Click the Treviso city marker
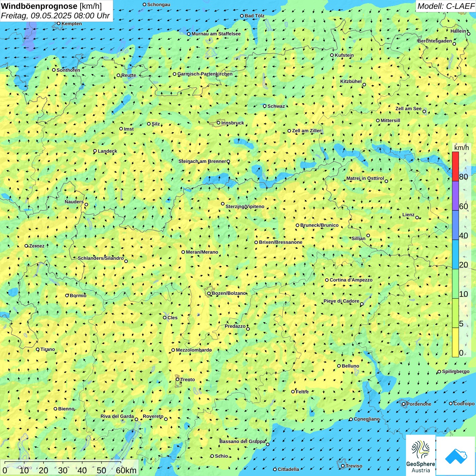This screenshot has width=476, height=476. (343, 466)
